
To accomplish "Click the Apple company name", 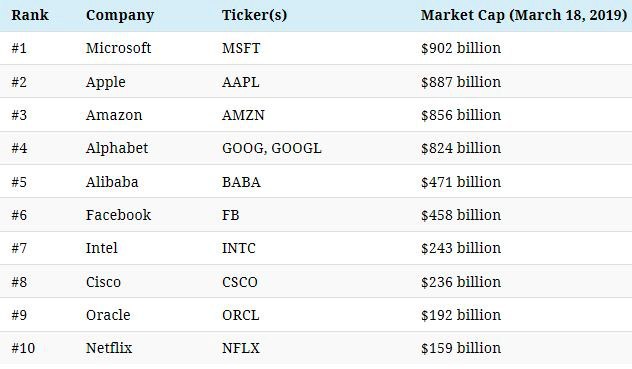I will (106, 82).
